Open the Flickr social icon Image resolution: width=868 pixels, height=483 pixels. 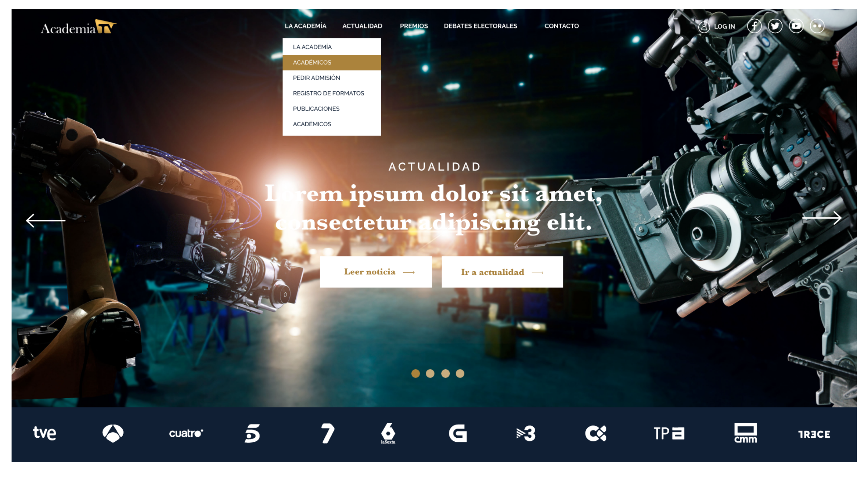click(x=817, y=26)
